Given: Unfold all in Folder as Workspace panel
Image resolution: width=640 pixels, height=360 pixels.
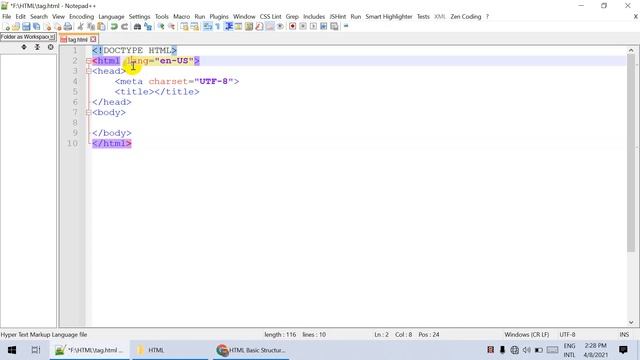Looking at the screenshot, I should point(24,47).
